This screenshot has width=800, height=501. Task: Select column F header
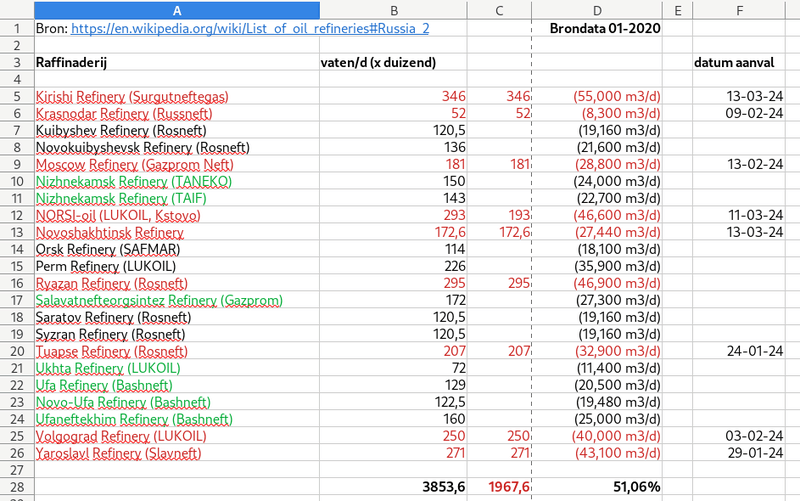pos(739,11)
